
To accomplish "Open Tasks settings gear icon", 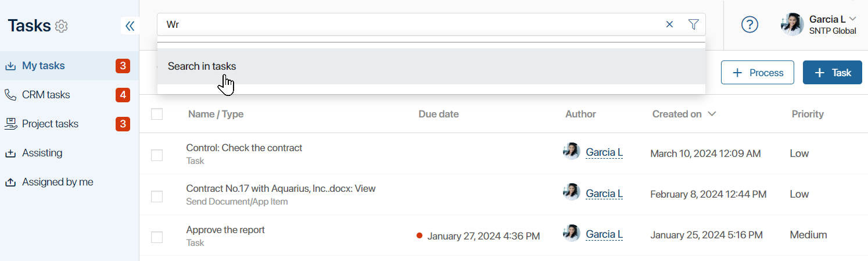I will click(x=62, y=26).
